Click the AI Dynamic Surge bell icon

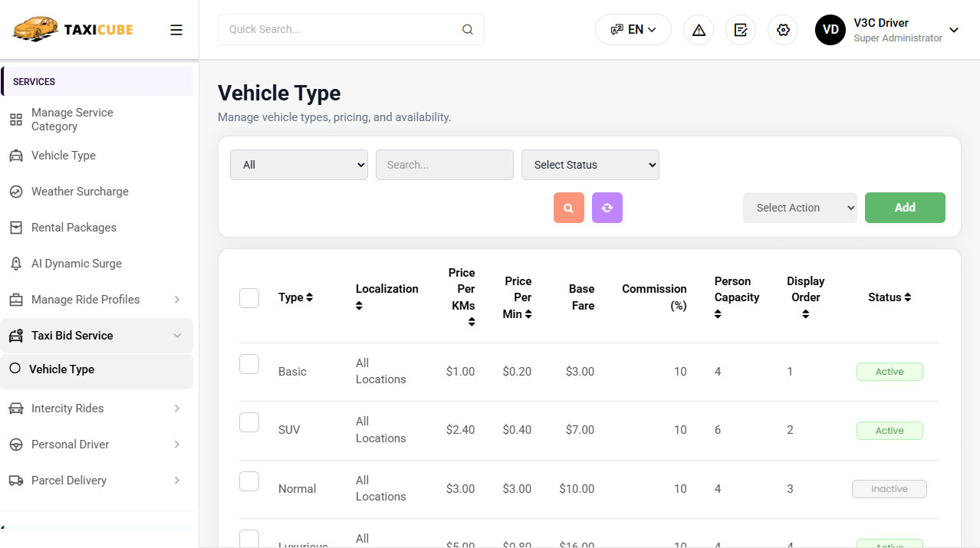[15, 264]
